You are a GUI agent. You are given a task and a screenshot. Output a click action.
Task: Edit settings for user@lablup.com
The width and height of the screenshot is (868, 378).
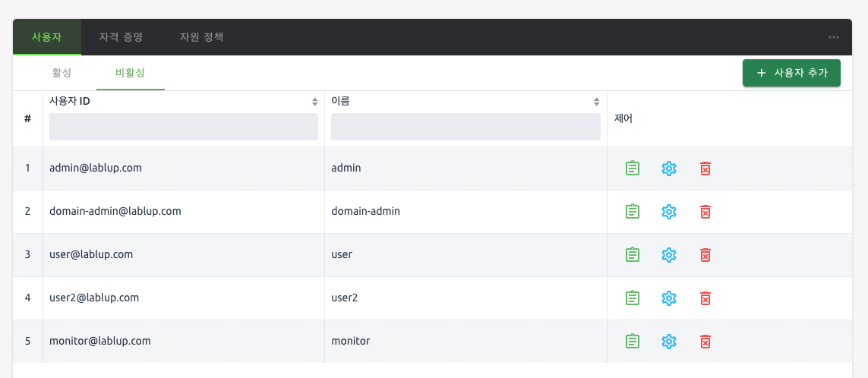[x=669, y=254]
